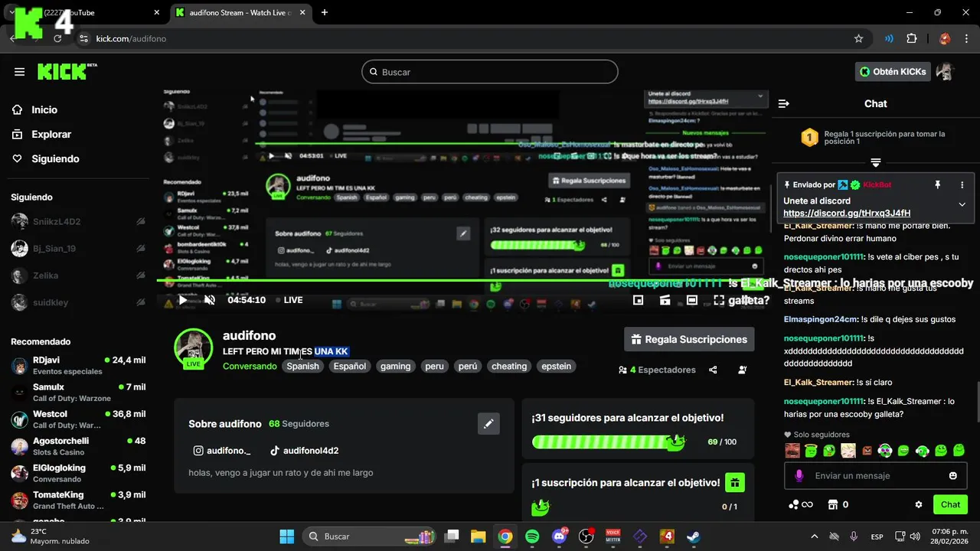Insert the first meme face emote
Viewport: 980px width, 551px height.
[x=792, y=451]
